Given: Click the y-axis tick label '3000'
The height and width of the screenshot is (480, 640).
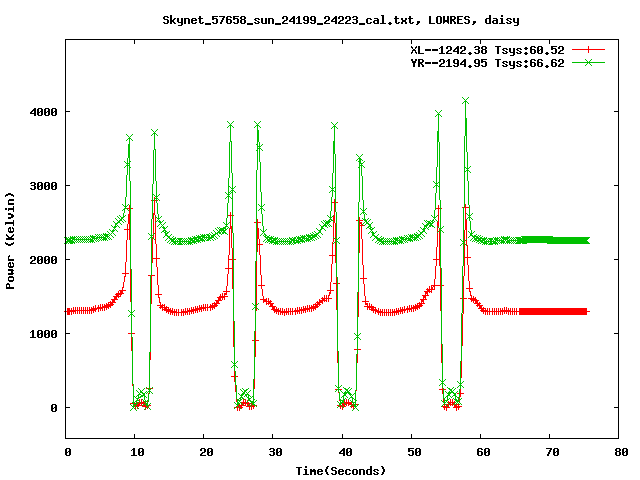Looking at the screenshot, I should pos(43,186).
